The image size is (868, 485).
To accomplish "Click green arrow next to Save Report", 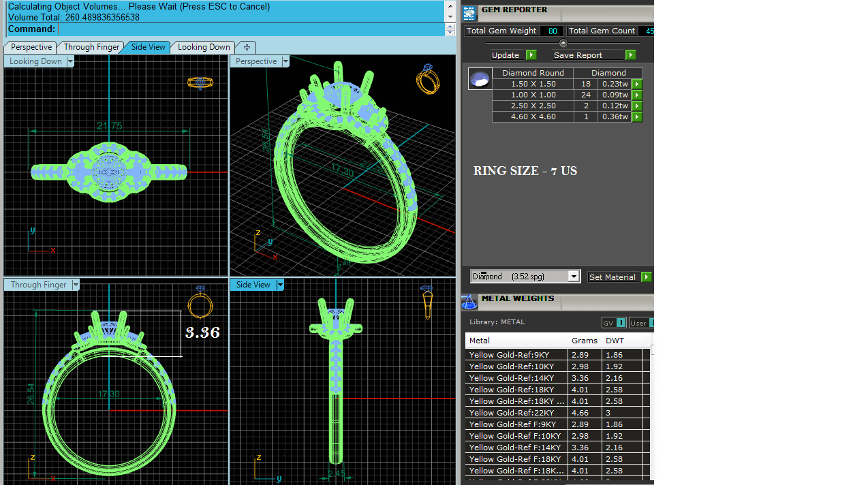I will (630, 55).
